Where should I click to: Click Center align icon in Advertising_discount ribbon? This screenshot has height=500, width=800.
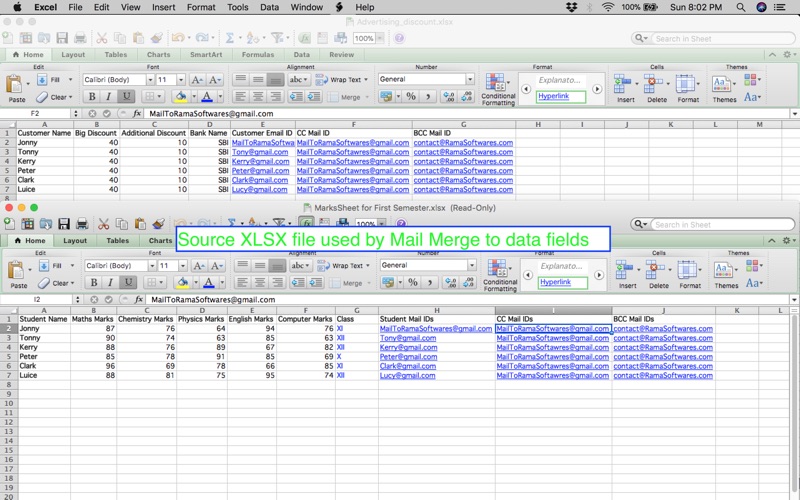click(258, 96)
